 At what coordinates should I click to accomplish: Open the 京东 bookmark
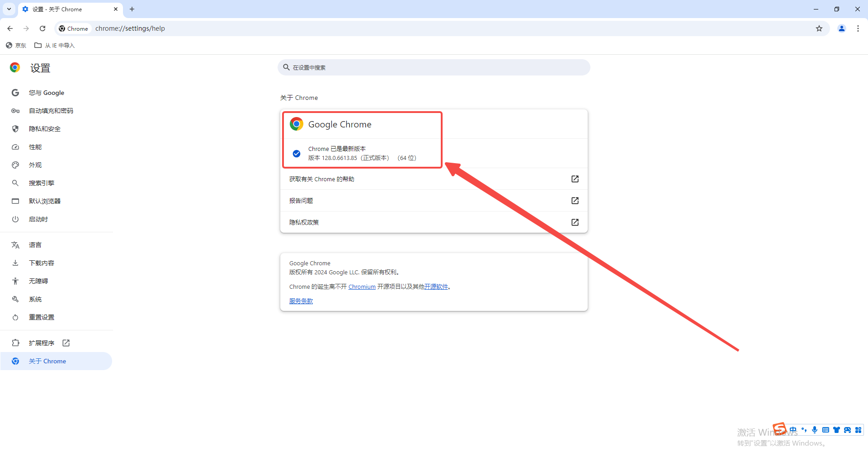(x=16, y=45)
